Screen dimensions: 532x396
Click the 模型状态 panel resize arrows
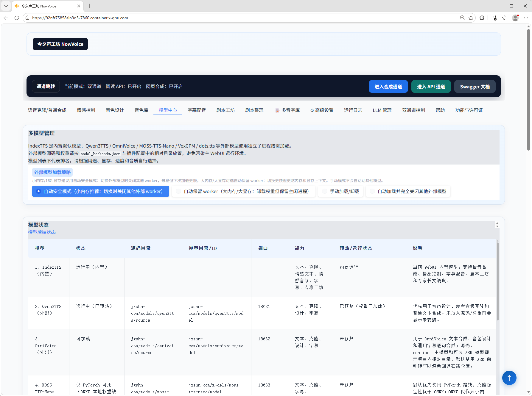(497, 225)
